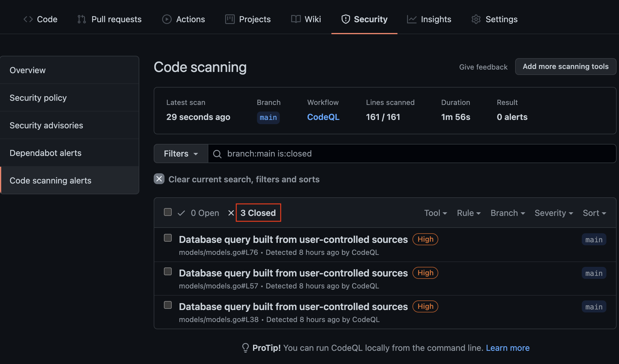Screen dimensions: 619x364
Task: Select the models.go#L38 alert checkbox
Action: tap(168, 305)
